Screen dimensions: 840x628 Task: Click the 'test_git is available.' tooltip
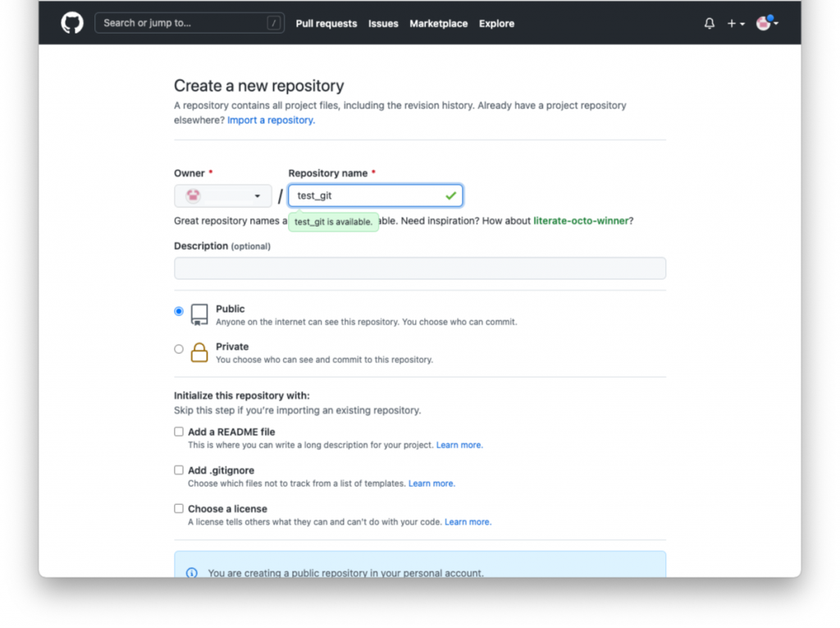pyautogui.click(x=333, y=222)
